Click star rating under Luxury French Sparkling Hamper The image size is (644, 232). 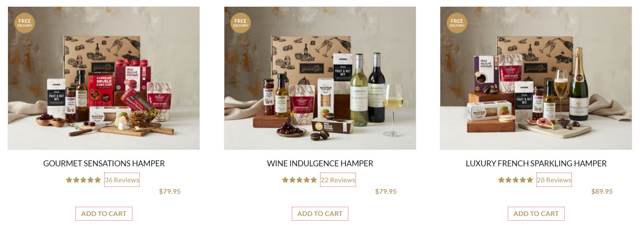coord(515,180)
